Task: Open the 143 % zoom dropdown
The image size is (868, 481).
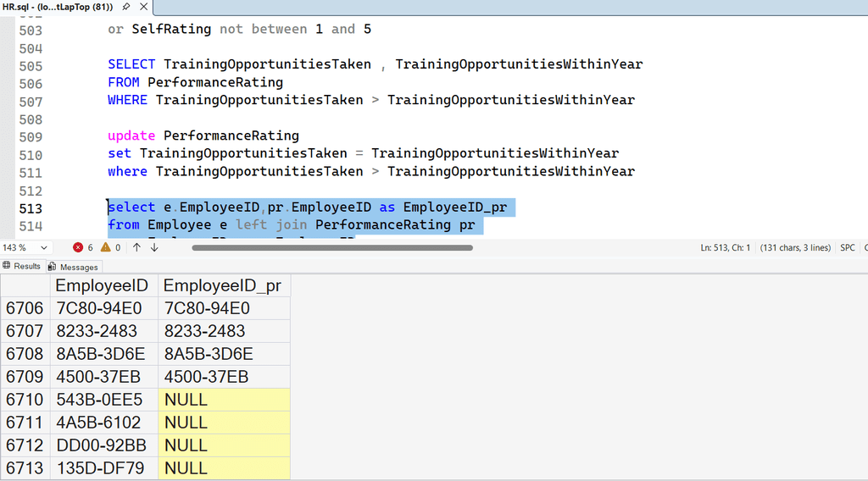Action: point(44,247)
